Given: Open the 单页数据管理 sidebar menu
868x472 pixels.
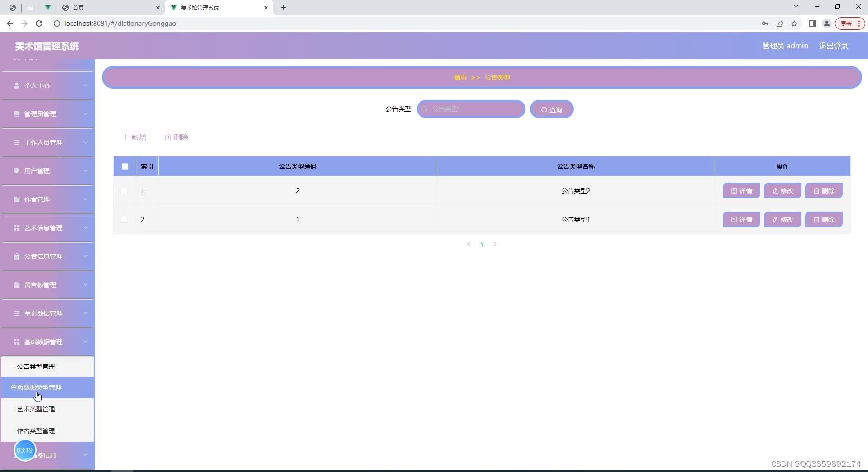Looking at the screenshot, I should tap(48, 313).
